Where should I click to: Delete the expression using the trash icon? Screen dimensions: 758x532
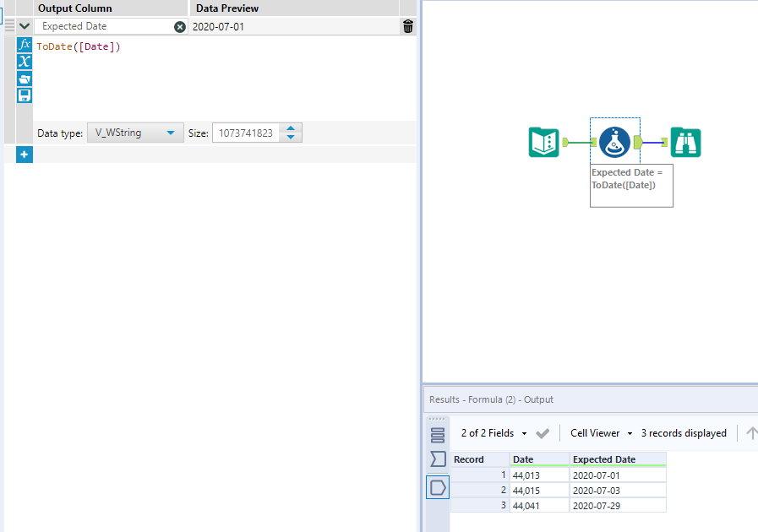[407, 26]
